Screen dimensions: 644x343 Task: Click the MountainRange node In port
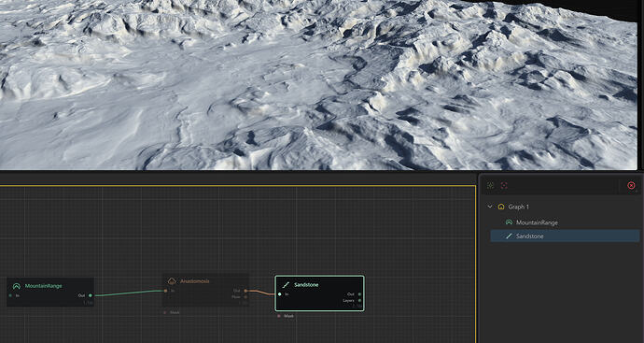pyautogui.click(x=10, y=295)
